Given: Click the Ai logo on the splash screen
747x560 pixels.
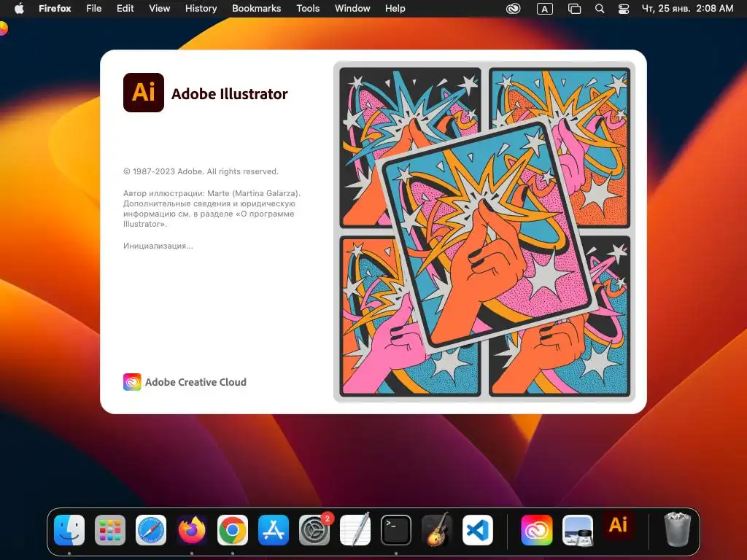Looking at the screenshot, I should (144, 93).
